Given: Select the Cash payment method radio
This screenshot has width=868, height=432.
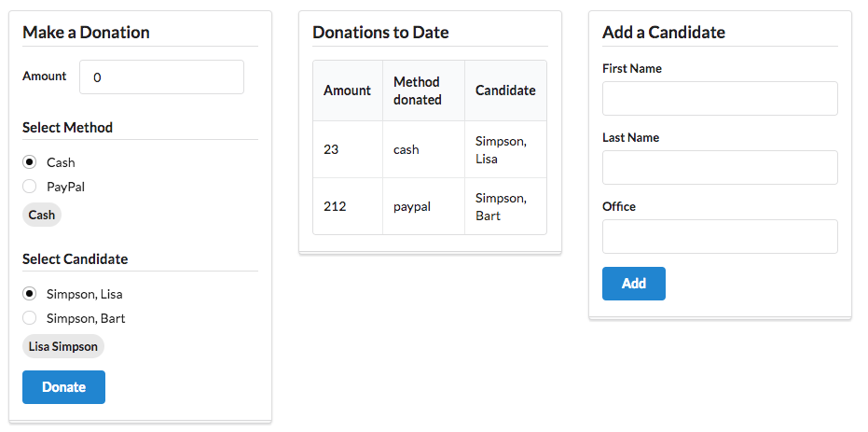Looking at the screenshot, I should pyautogui.click(x=30, y=162).
